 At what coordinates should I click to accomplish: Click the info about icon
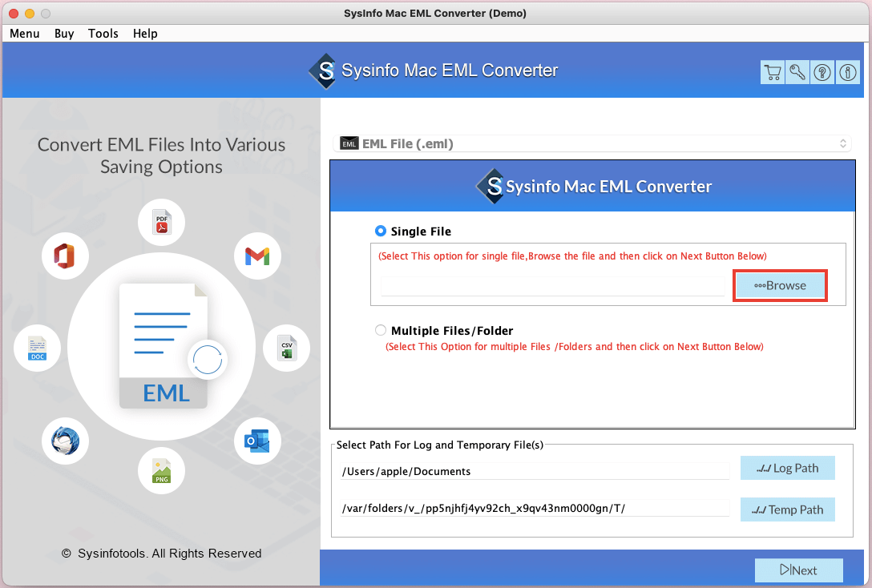[847, 72]
